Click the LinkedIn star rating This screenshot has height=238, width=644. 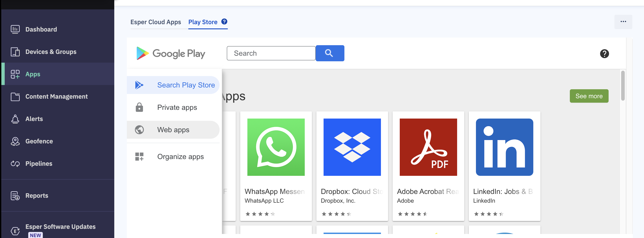(x=488, y=214)
